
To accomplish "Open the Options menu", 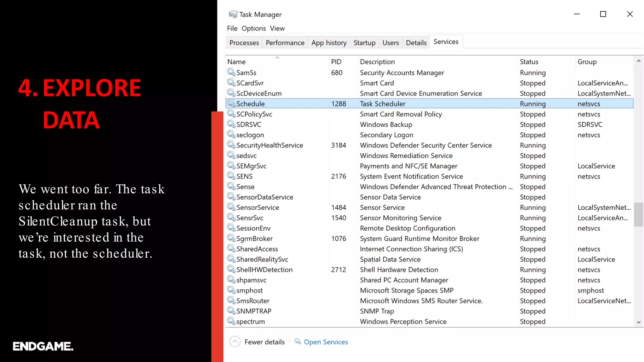I will tap(253, 28).
